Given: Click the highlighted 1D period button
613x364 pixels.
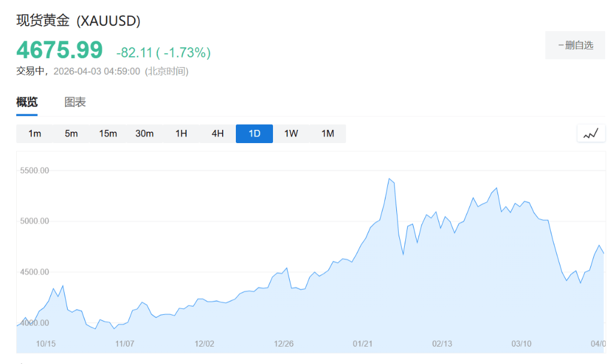Looking at the screenshot, I should pyautogui.click(x=254, y=134).
